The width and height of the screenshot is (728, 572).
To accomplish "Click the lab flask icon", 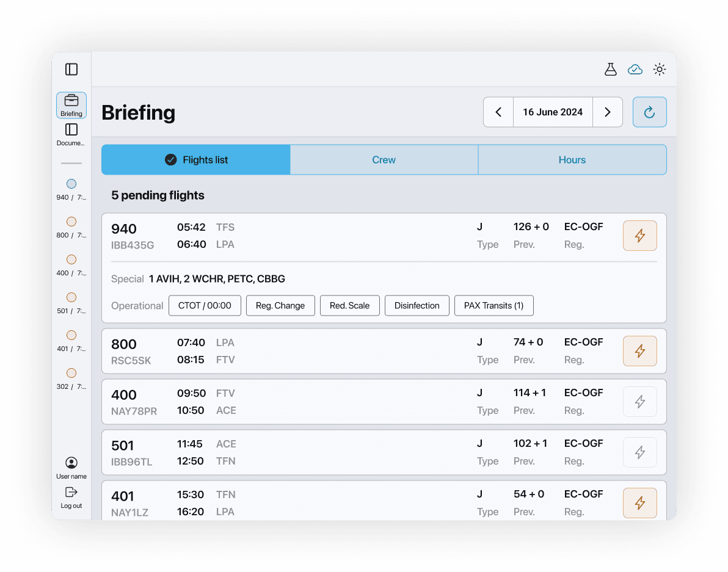I will (x=611, y=70).
